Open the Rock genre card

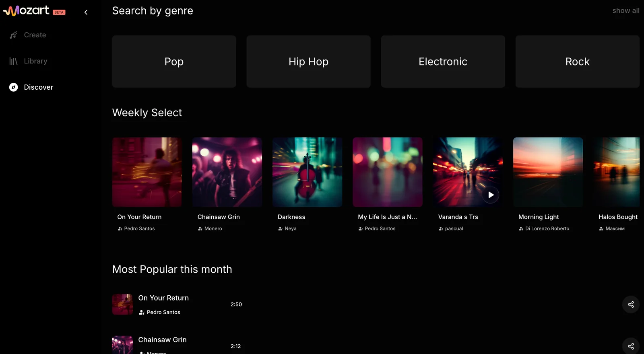(x=577, y=62)
